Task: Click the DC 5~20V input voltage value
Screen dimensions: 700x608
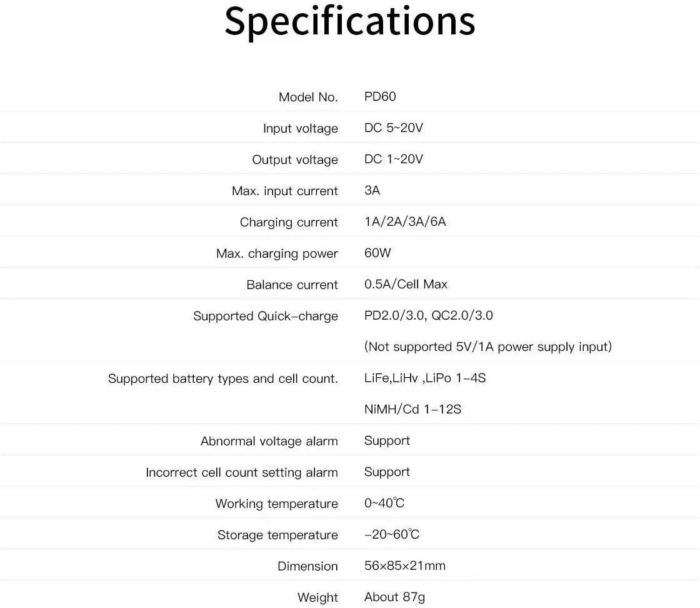Action: tap(393, 128)
